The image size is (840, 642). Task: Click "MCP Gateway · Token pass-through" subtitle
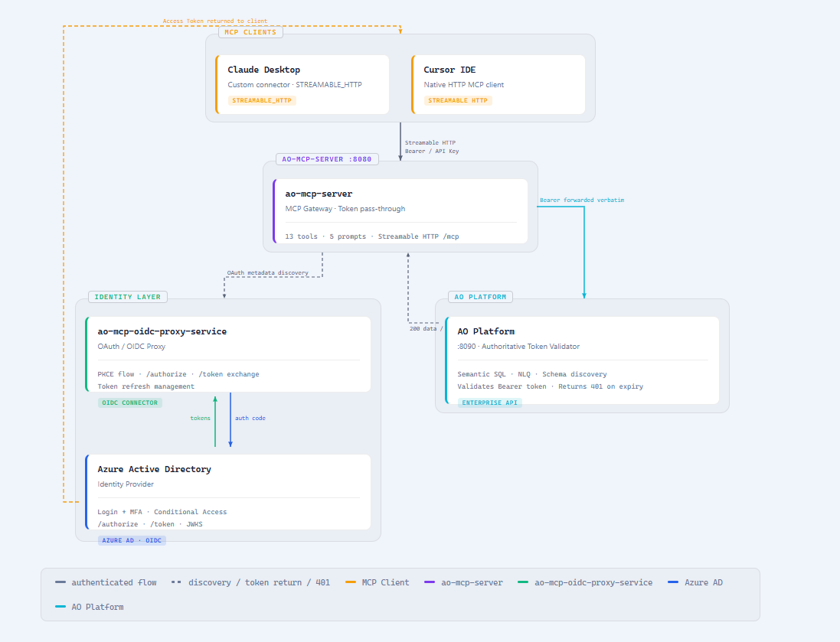click(345, 209)
